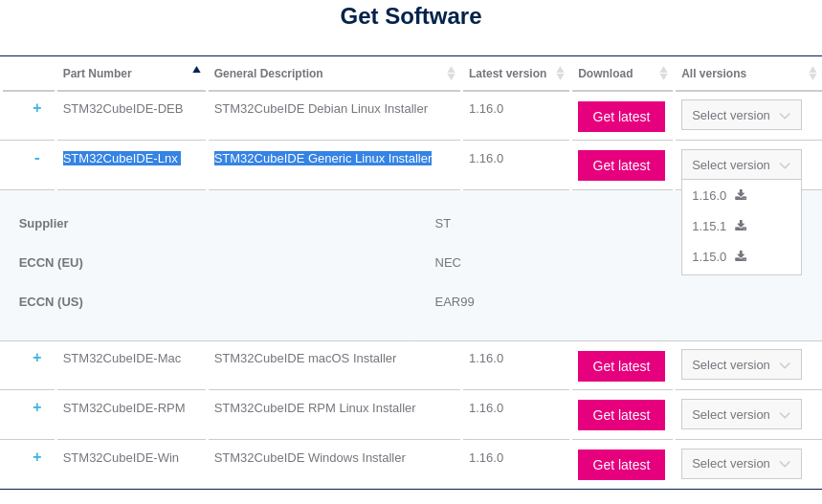822x504 pixels.
Task: Click the ST supplier value
Action: (x=442, y=224)
